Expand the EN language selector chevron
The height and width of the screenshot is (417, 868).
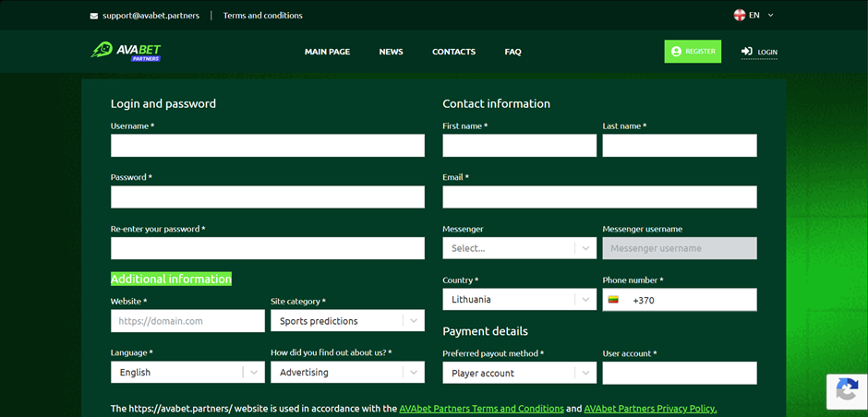click(770, 16)
